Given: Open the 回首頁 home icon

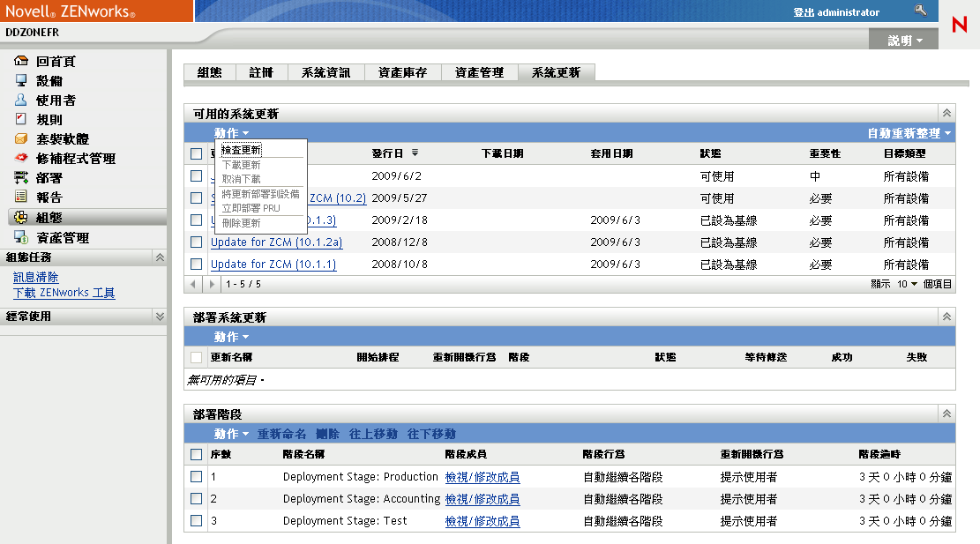Looking at the screenshot, I should click(x=21, y=61).
